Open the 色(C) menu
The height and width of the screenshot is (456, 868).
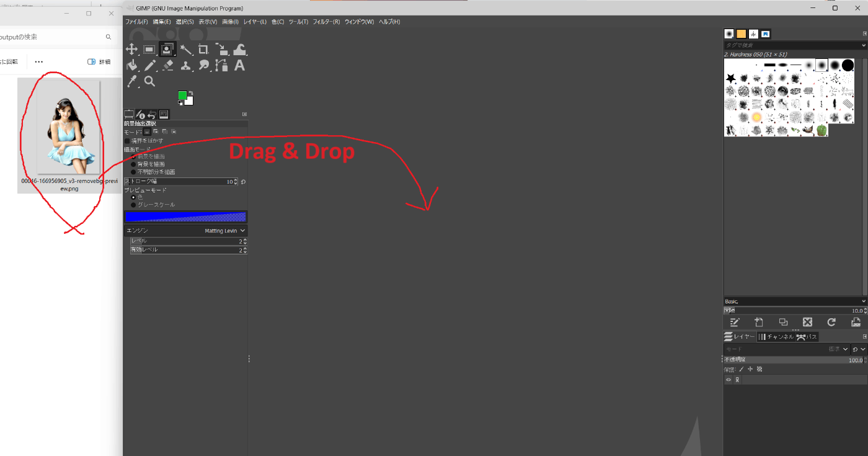278,22
